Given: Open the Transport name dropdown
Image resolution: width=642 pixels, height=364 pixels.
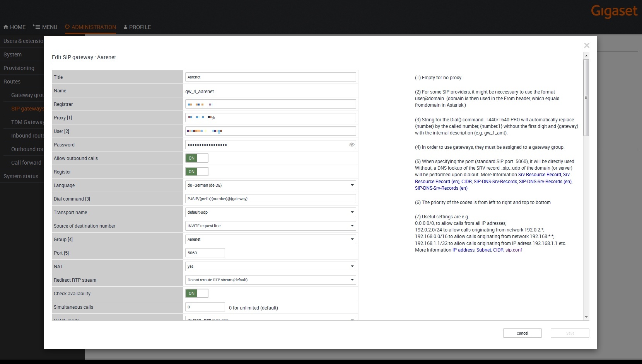Looking at the screenshot, I should coord(271,212).
